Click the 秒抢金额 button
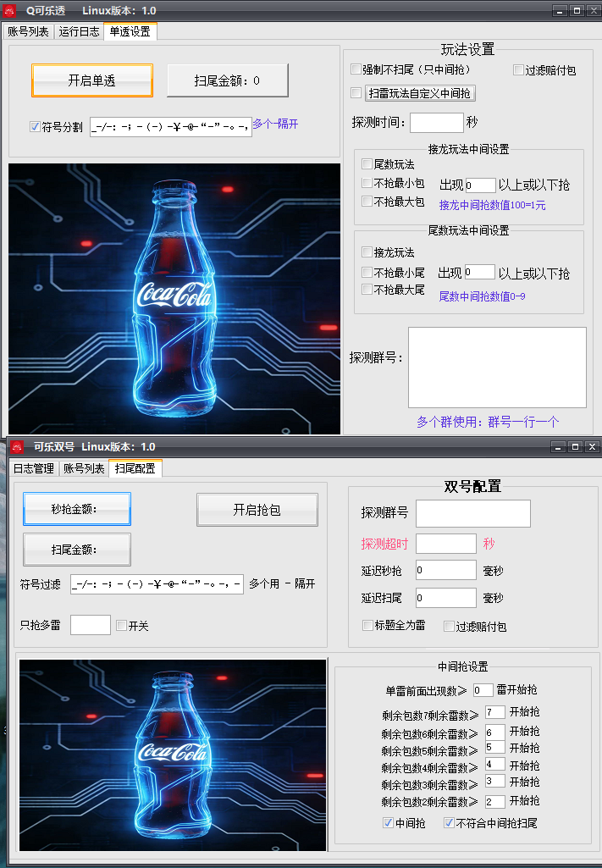The image size is (602, 868). click(x=77, y=509)
